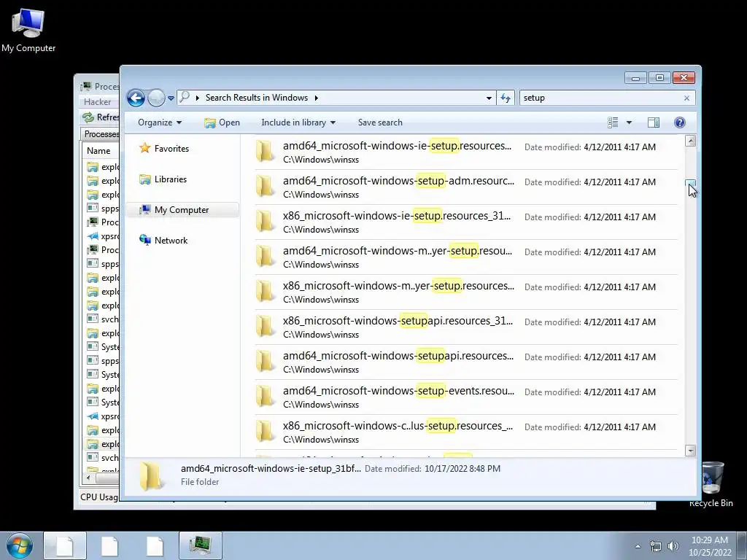Show hidden system tray icons

coord(638,547)
